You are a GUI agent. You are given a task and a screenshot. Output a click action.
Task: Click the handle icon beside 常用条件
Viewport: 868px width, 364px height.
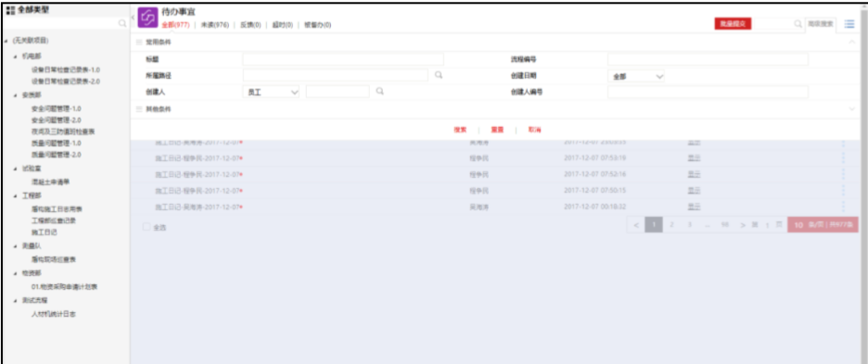pyautogui.click(x=139, y=42)
